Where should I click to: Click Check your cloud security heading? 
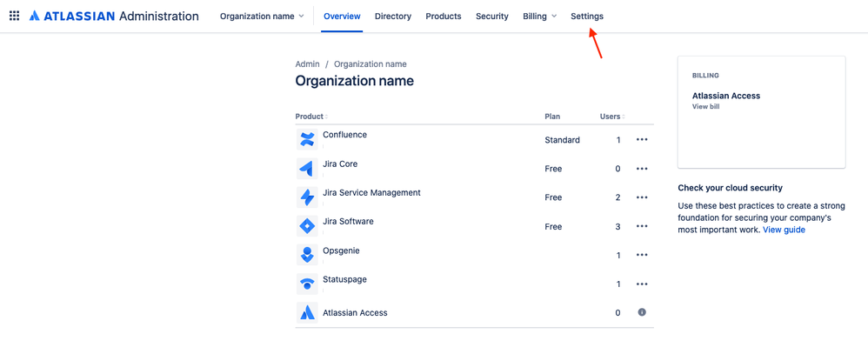tap(731, 188)
